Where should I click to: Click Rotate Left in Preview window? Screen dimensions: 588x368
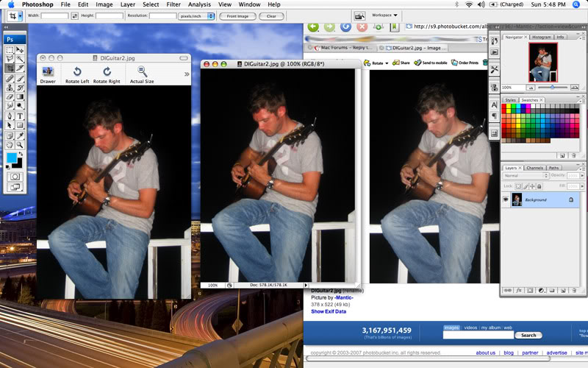click(x=77, y=75)
